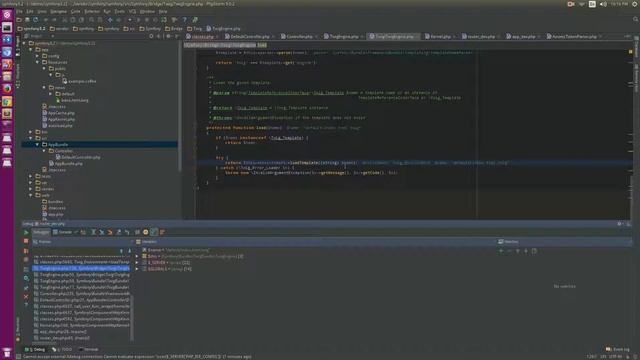Open the Refactor menu
The width and height of the screenshot is (640, 360).
pos(91,11)
